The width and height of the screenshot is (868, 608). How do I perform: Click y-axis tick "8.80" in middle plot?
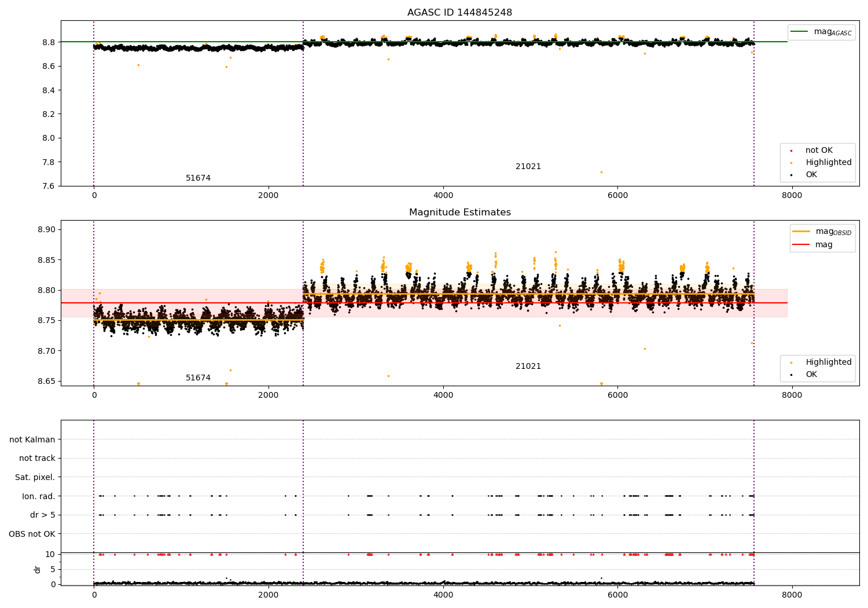pyautogui.click(x=46, y=290)
